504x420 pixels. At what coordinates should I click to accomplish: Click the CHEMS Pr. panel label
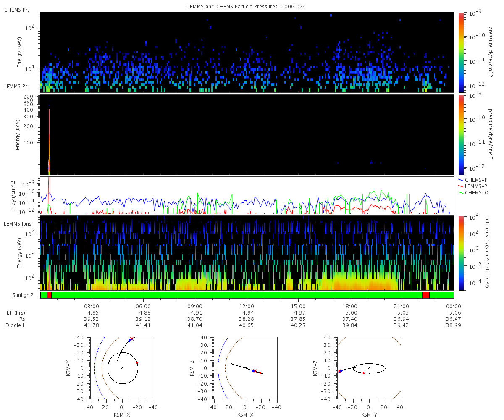tap(16, 9)
